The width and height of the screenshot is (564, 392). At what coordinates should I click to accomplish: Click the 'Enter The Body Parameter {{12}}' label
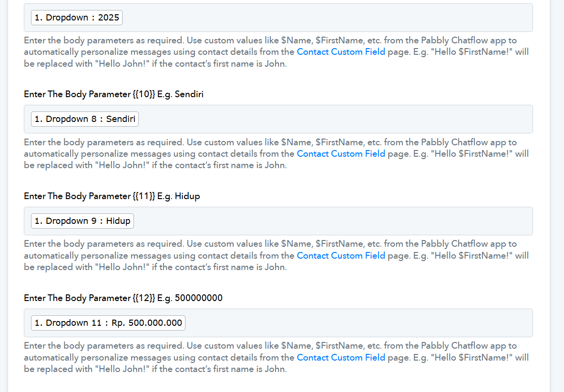123,298
